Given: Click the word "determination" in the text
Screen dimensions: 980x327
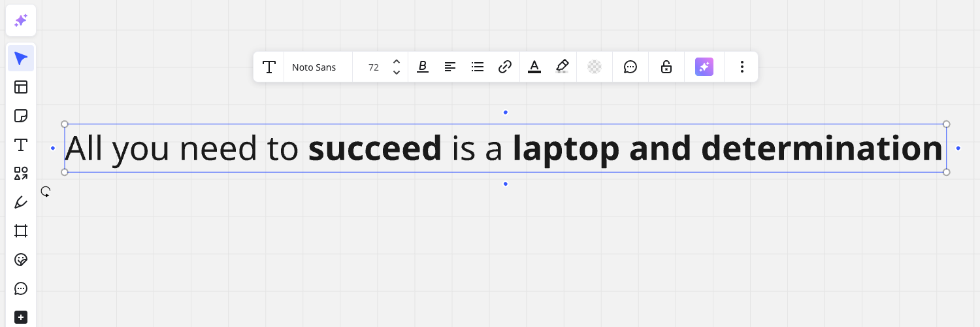Looking at the screenshot, I should click(x=822, y=149).
